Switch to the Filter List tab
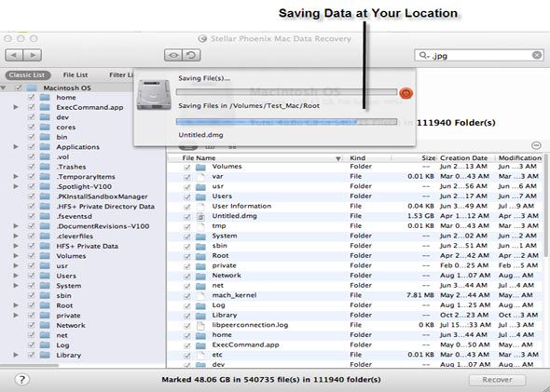Screen dimensions: 550x392 pyautogui.click(x=121, y=75)
